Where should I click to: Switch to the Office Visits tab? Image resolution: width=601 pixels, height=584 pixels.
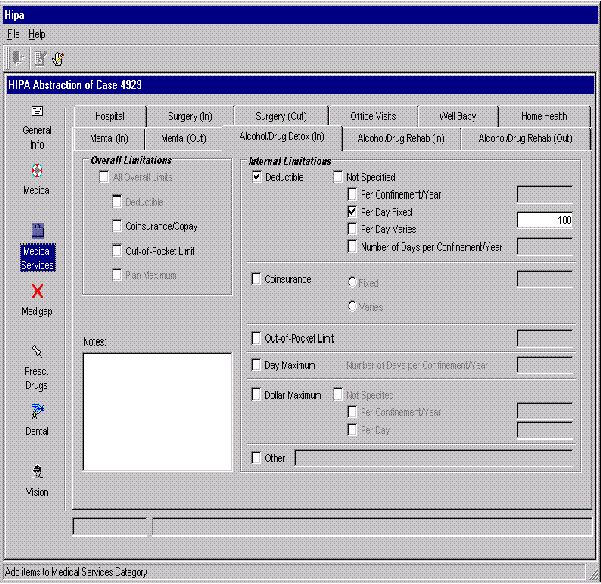373,116
